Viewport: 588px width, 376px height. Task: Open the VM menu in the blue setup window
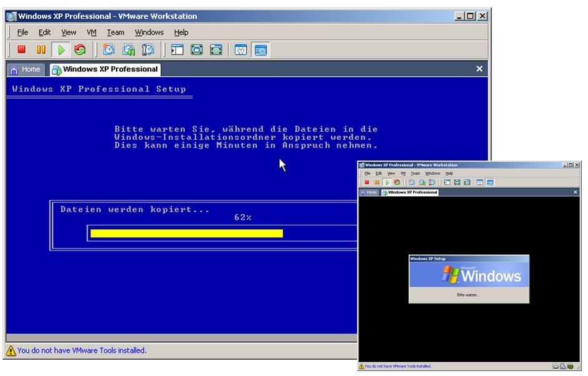pyautogui.click(x=92, y=32)
